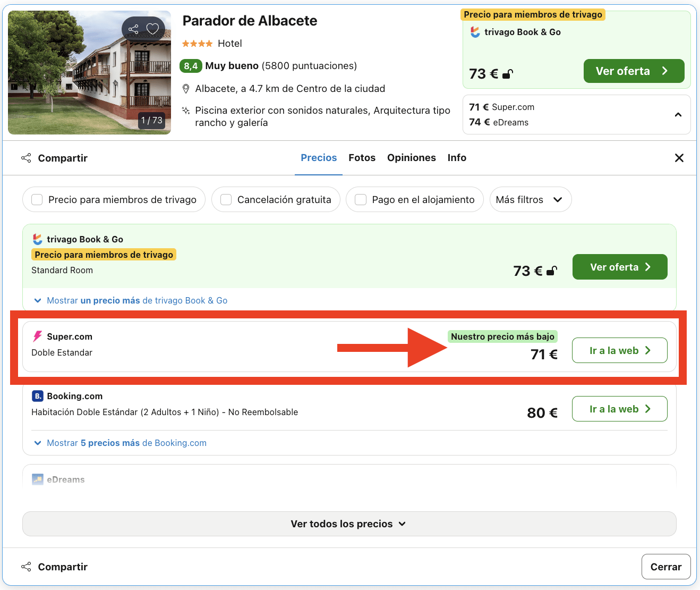This screenshot has width=700, height=590.
Task: Enable the Cancelación gratuita filter
Action: pyautogui.click(x=226, y=199)
